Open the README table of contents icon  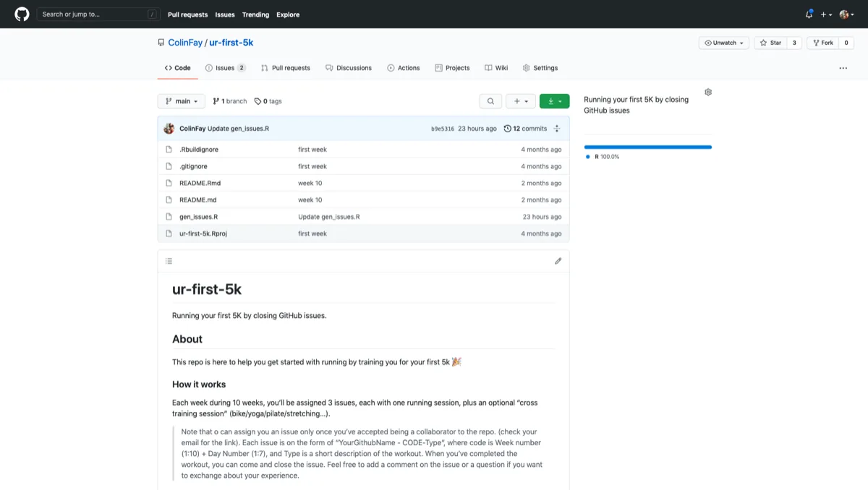point(169,261)
